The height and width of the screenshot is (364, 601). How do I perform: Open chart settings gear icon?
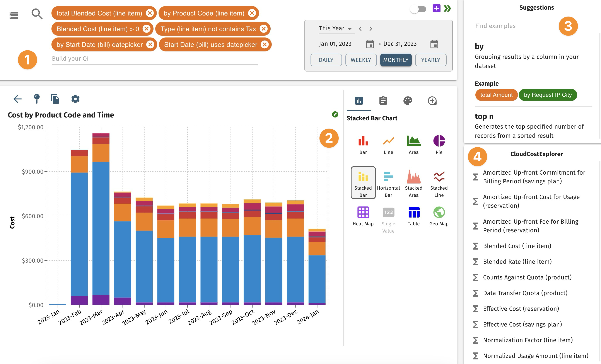point(75,99)
